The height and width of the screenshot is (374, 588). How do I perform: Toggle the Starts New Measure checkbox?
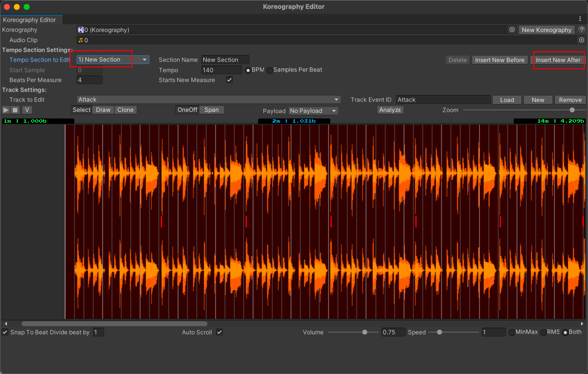[229, 80]
